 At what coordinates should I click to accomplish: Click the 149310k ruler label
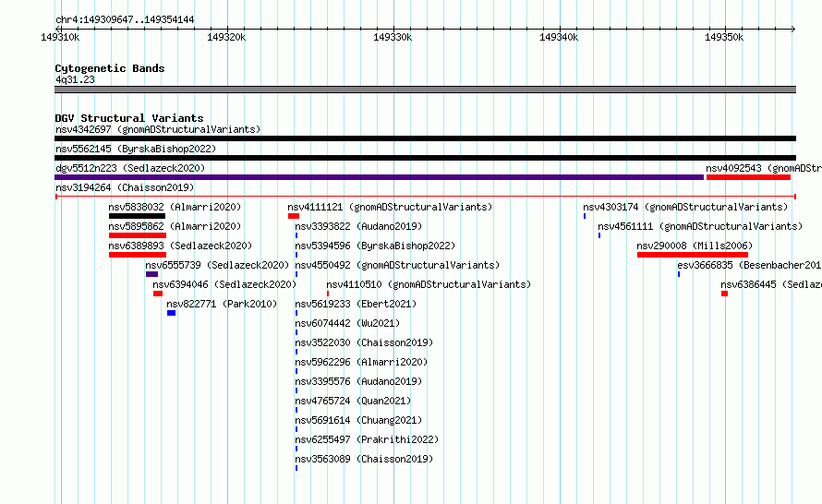pos(60,37)
